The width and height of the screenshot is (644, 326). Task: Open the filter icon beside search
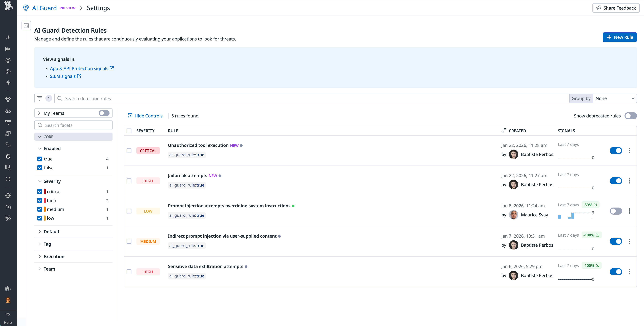[x=40, y=98]
